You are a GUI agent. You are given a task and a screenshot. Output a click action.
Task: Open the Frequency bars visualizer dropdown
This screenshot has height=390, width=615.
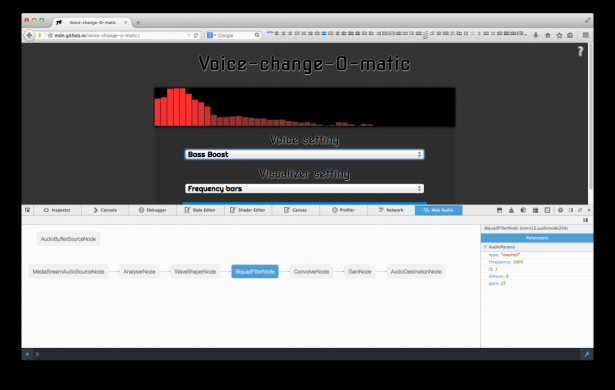[x=304, y=189]
